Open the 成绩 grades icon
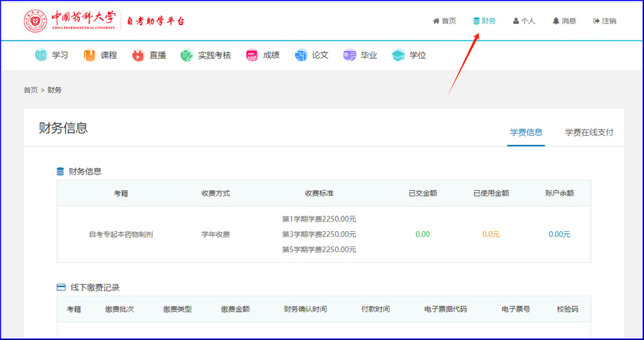Image resolution: width=644 pixels, height=340 pixels. point(252,55)
